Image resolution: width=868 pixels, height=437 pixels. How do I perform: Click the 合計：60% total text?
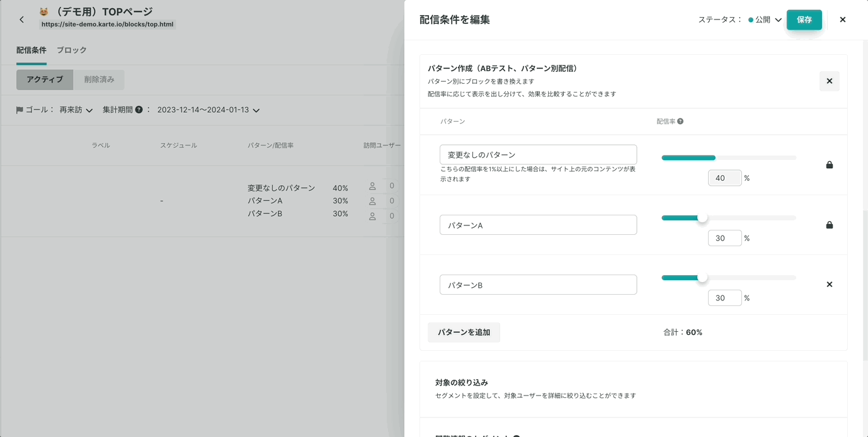coord(683,332)
